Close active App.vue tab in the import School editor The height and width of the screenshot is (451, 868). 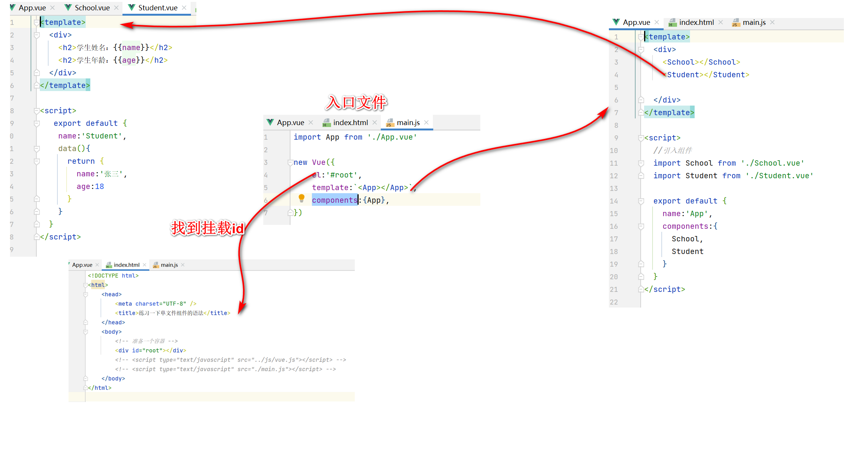point(657,22)
